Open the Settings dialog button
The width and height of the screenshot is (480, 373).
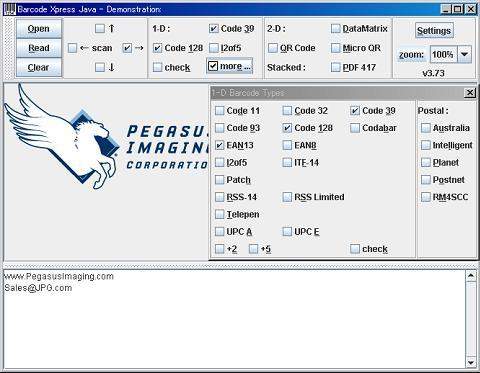click(434, 31)
